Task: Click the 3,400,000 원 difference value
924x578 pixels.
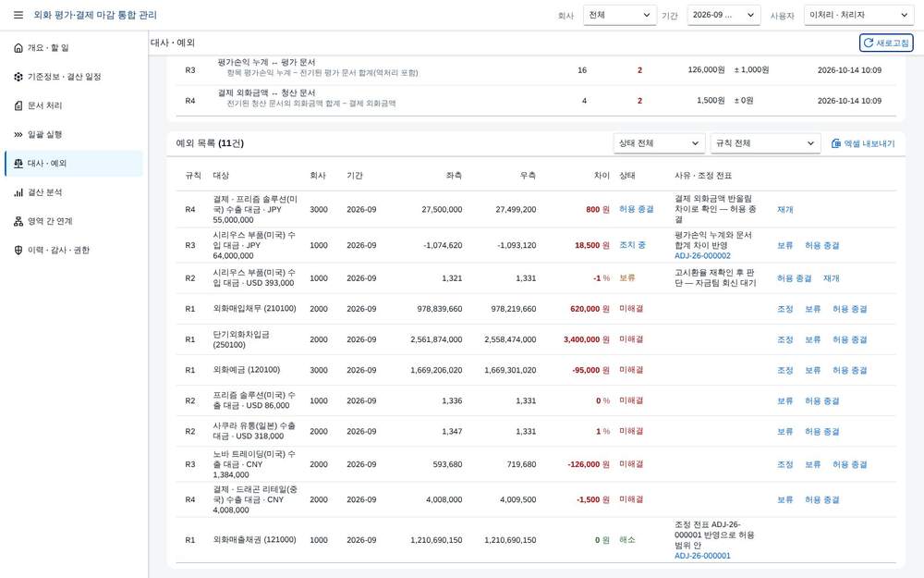Action: [587, 339]
